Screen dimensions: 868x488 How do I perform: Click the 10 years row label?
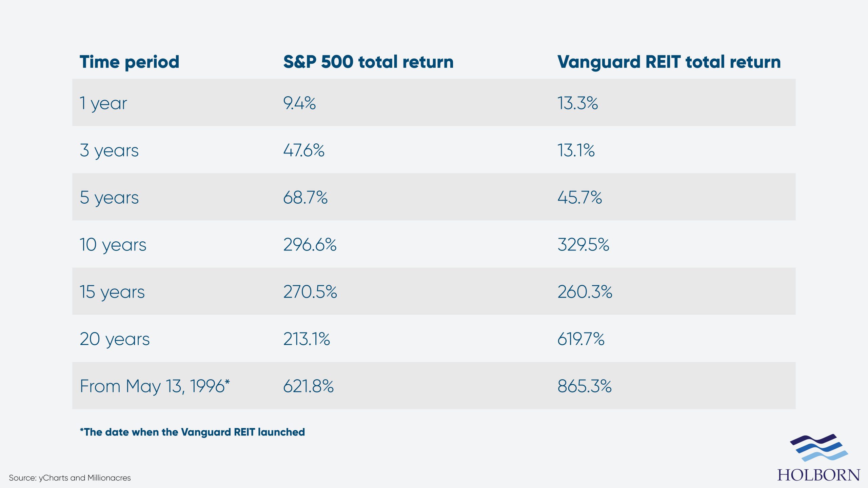pos(113,245)
